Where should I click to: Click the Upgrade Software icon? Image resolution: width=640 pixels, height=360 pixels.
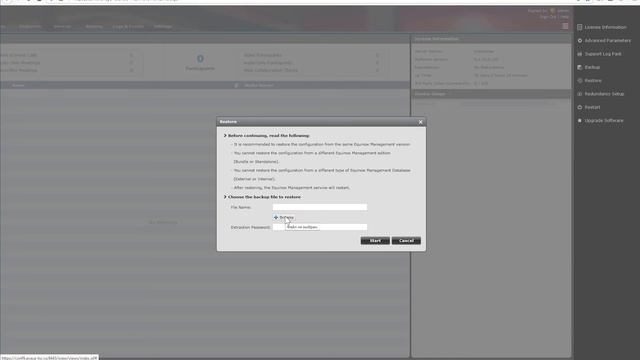[580, 121]
